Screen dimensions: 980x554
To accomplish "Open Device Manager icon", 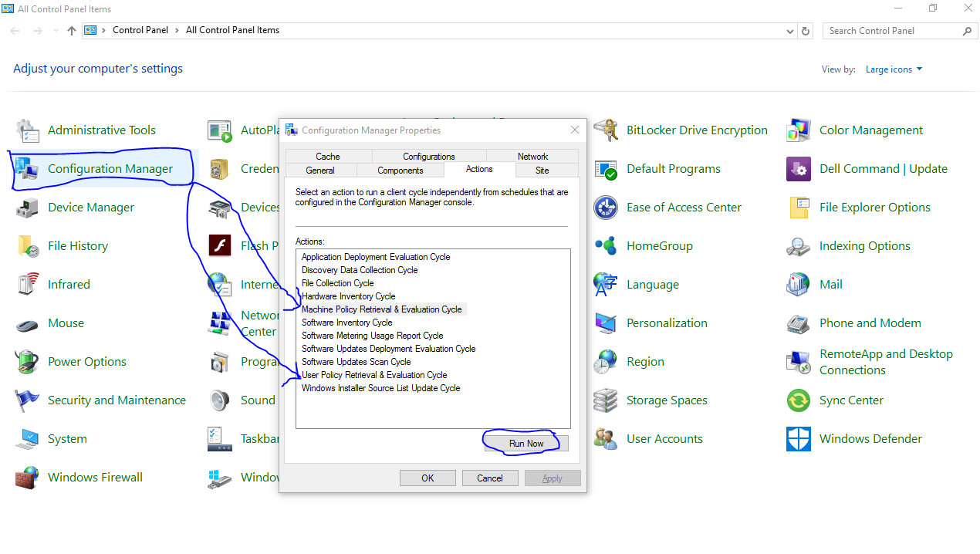I will (x=27, y=208).
